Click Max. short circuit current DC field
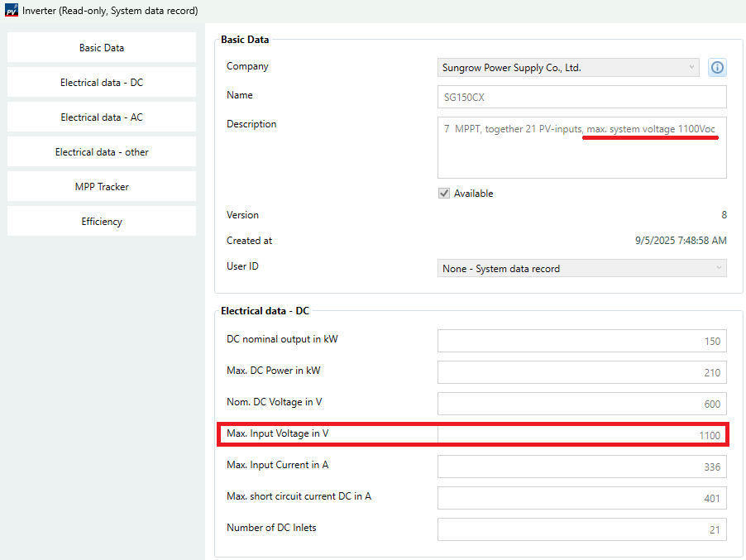Image resolution: width=746 pixels, height=560 pixels. pos(581,498)
